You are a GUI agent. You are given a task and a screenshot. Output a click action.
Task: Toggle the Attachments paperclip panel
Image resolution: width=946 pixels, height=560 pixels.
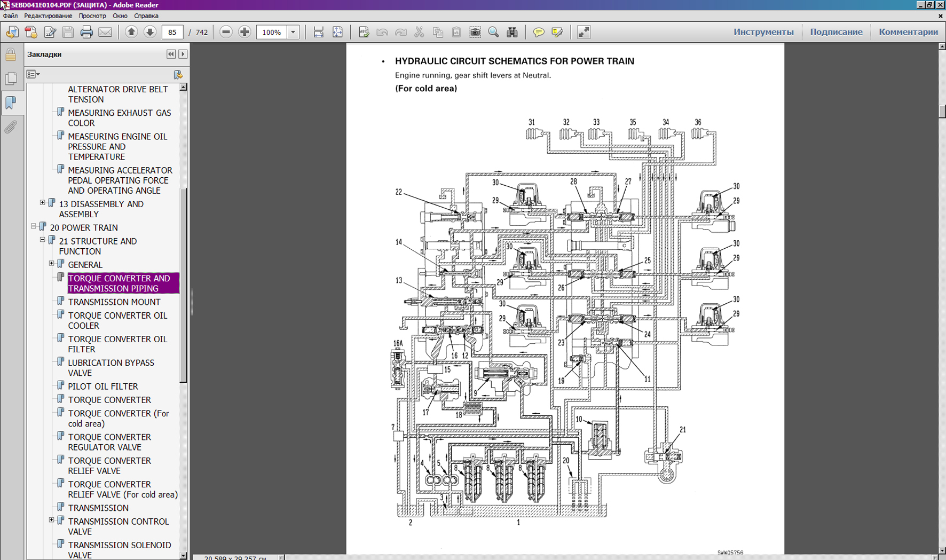pos(11,127)
